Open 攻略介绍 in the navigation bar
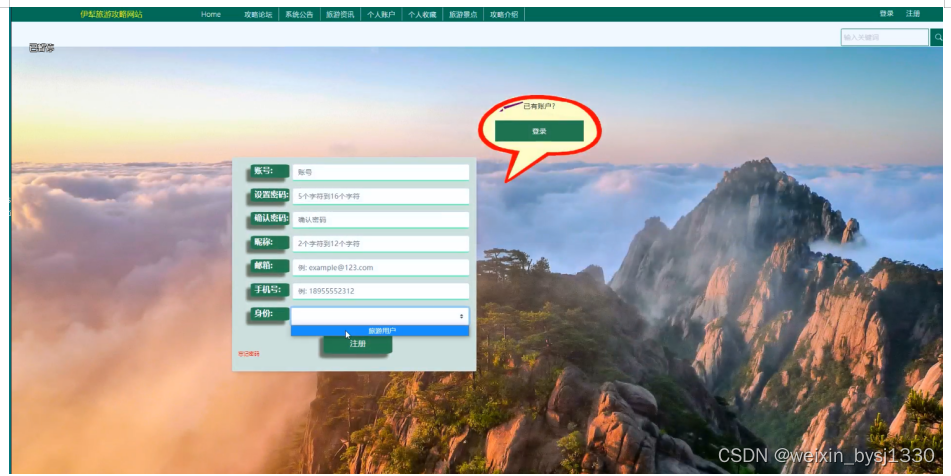The height and width of the screenshot is (476, 951). pyautogui.click(x=504, y=14)
